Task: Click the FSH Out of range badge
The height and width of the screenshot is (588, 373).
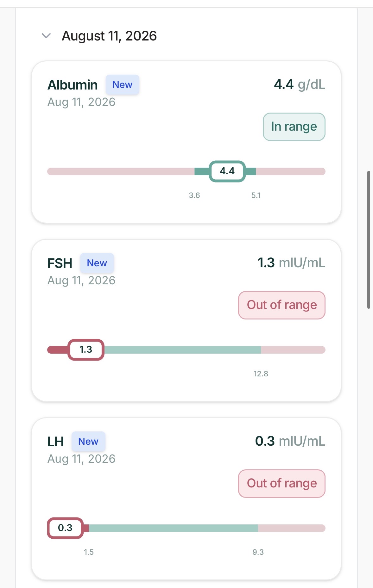Action: (282, 305)
